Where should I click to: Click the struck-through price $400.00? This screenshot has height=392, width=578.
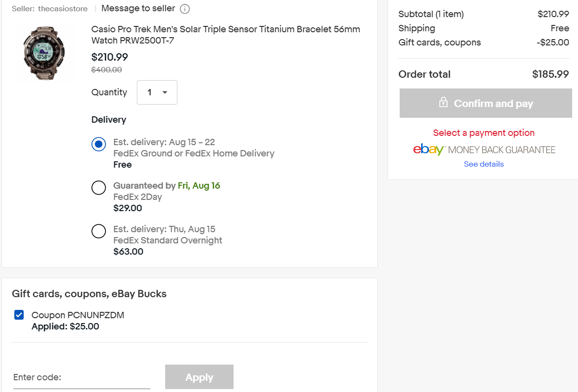(x=107, y=70)
